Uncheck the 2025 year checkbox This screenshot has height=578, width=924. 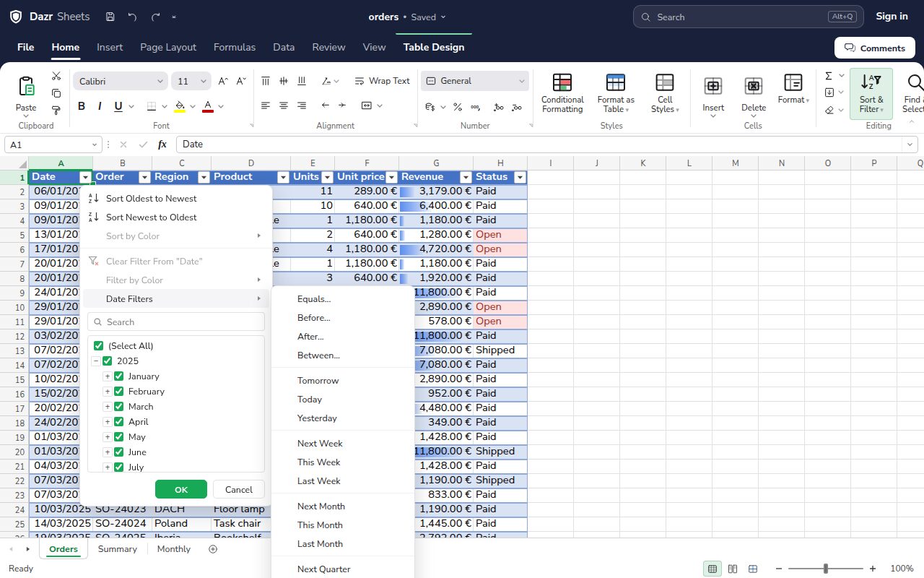click(108, 361)
